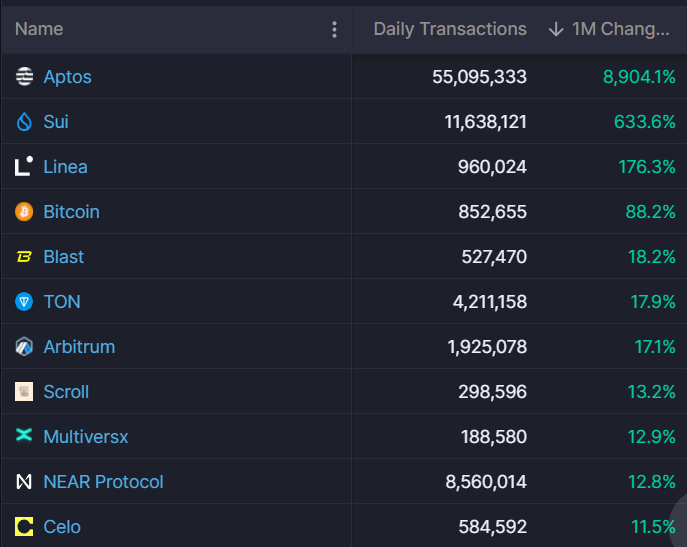The image size is (687, 547).
Task: Click the 11.5% change value
Action: click(653, 527)
